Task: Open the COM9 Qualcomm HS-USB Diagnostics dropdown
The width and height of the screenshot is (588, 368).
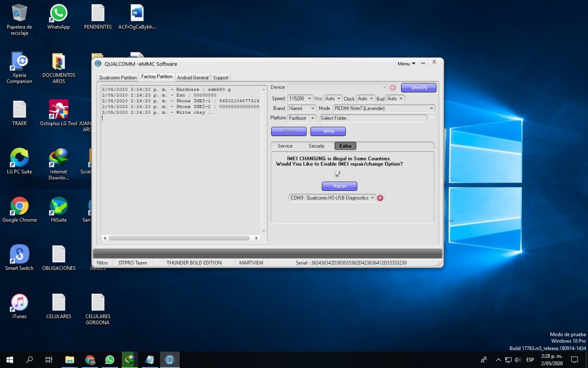Action: tap(333, 198)
